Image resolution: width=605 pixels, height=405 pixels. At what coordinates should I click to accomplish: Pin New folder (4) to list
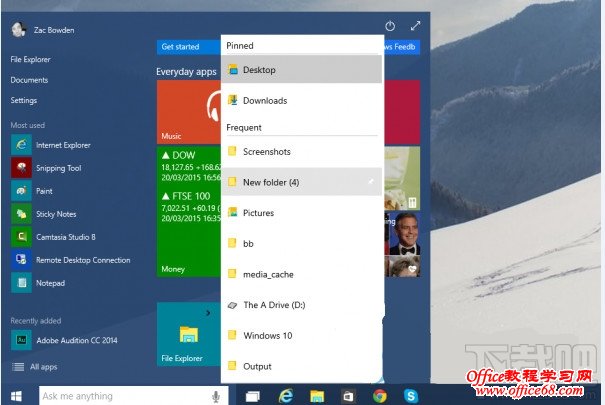[x=371, y=181]
